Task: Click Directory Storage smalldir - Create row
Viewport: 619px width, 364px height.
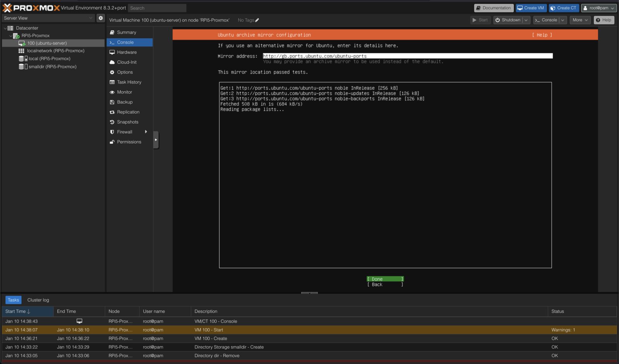Action: click(x=309, y=347)
